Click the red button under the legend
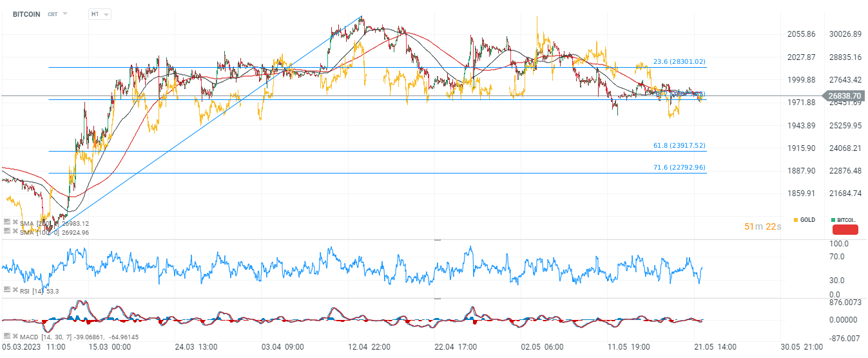 coord(845,229)
